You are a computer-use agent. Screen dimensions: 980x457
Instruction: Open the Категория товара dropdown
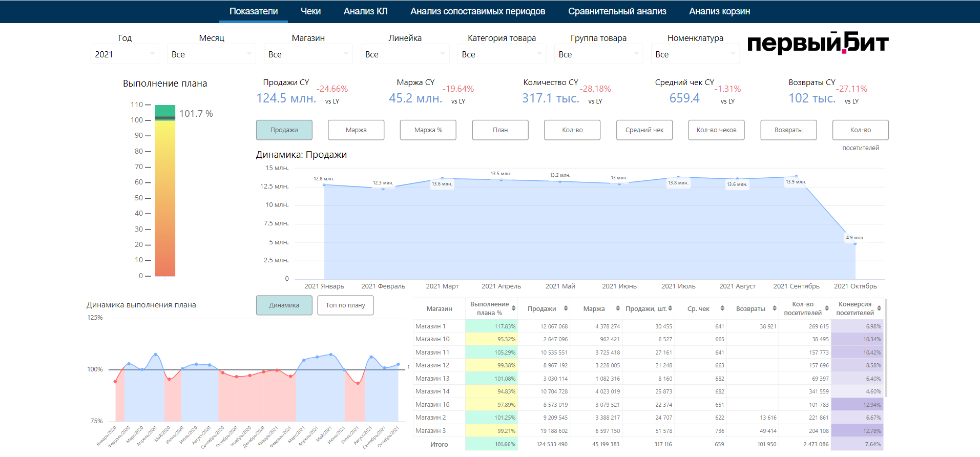pyautogui.click(x=502, y=54)
